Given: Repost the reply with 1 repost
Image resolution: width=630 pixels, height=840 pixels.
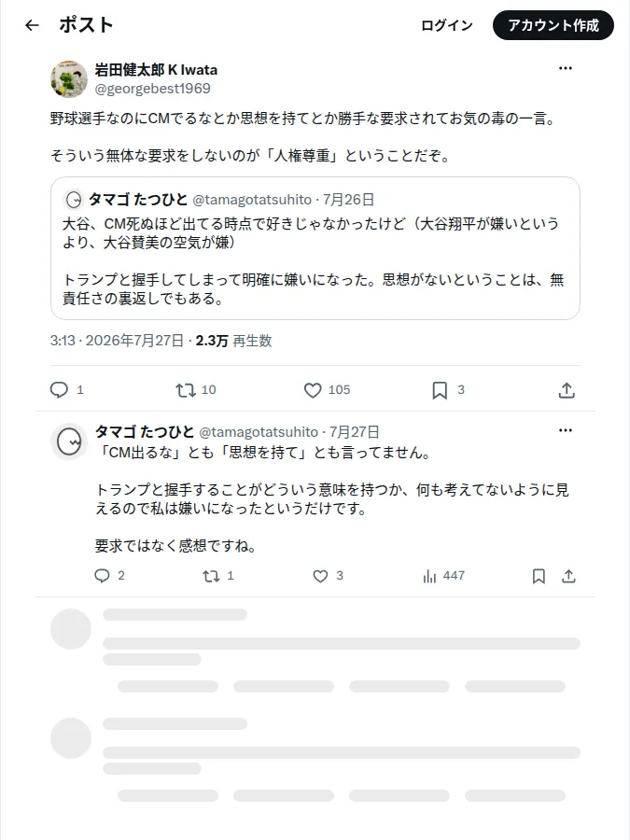Looking at the screenshot, I should 211,576.
